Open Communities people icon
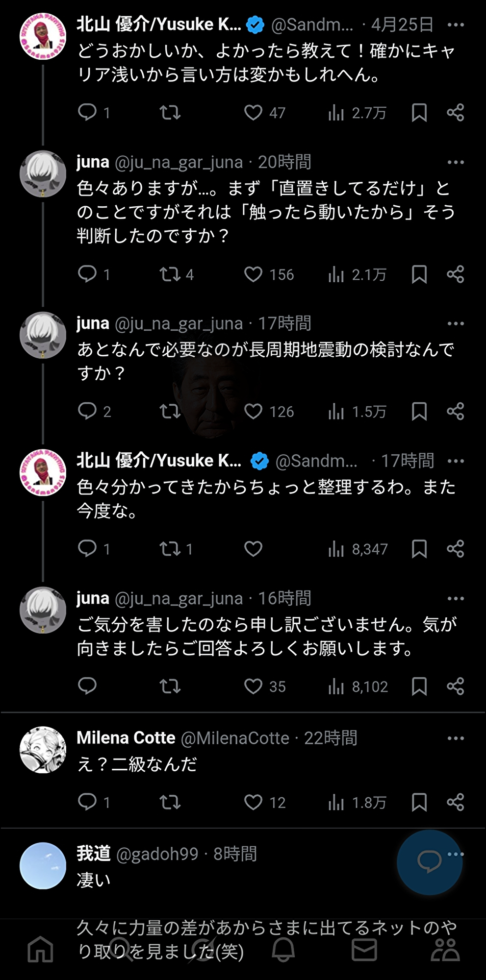 pos(445,950)
